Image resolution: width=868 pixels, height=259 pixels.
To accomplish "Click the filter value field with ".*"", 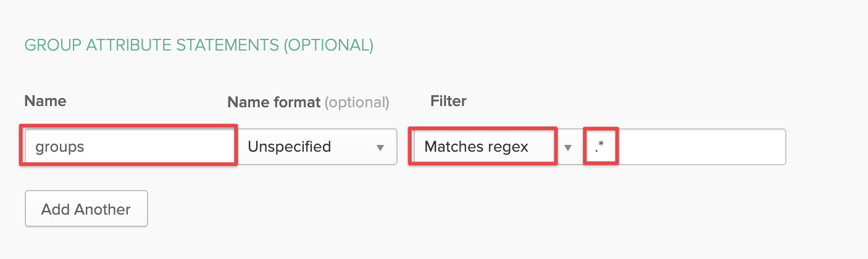I will 684,147.
